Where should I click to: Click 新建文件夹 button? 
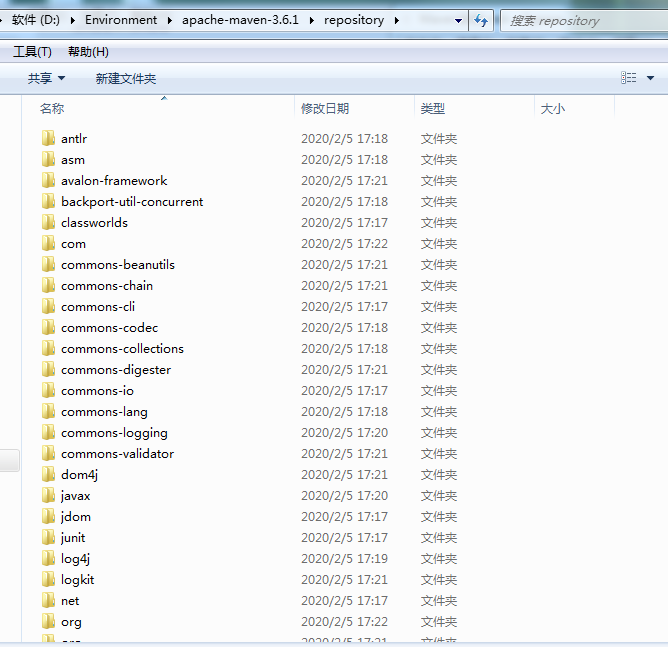pos(126,78)
